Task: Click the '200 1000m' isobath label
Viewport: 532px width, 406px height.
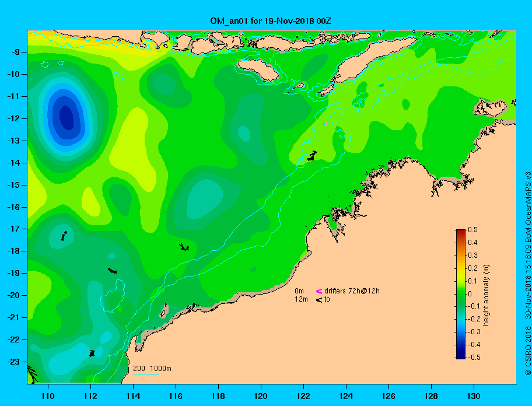Action: [x=152, y=369]
